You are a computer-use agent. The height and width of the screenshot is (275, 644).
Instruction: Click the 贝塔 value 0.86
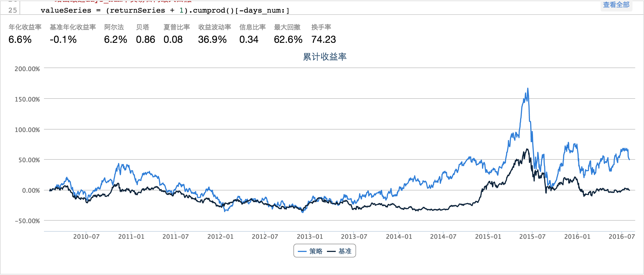(x=145, y=40)
